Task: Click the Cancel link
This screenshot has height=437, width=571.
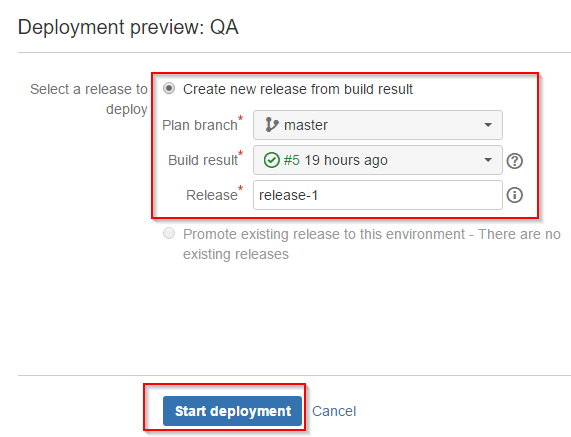Action: pyautogui.click(x=334, y=411)
